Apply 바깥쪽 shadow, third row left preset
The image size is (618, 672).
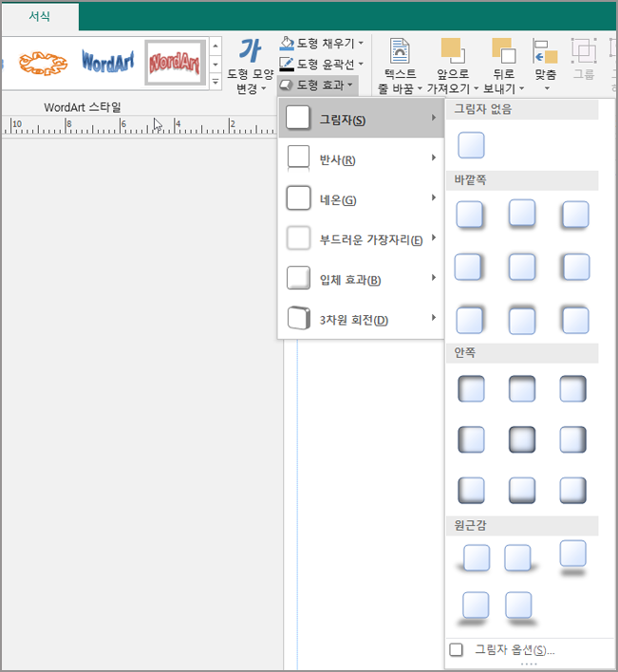470,320
